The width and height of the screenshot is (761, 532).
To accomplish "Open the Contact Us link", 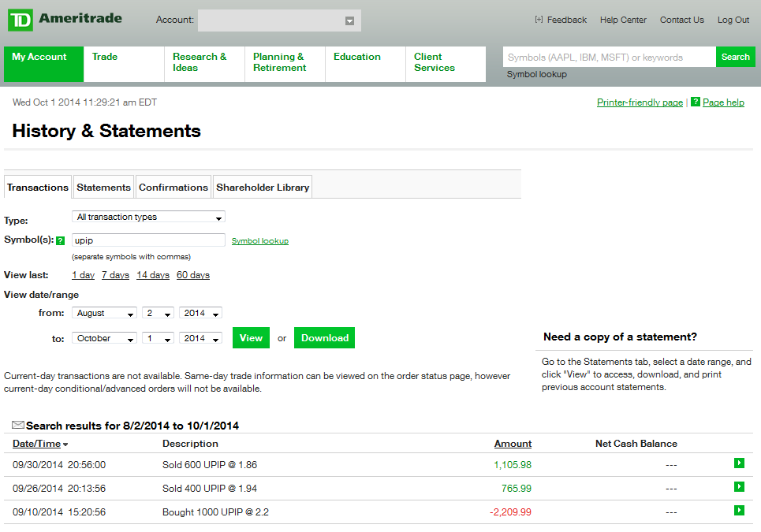I will (x=682, y=20).
